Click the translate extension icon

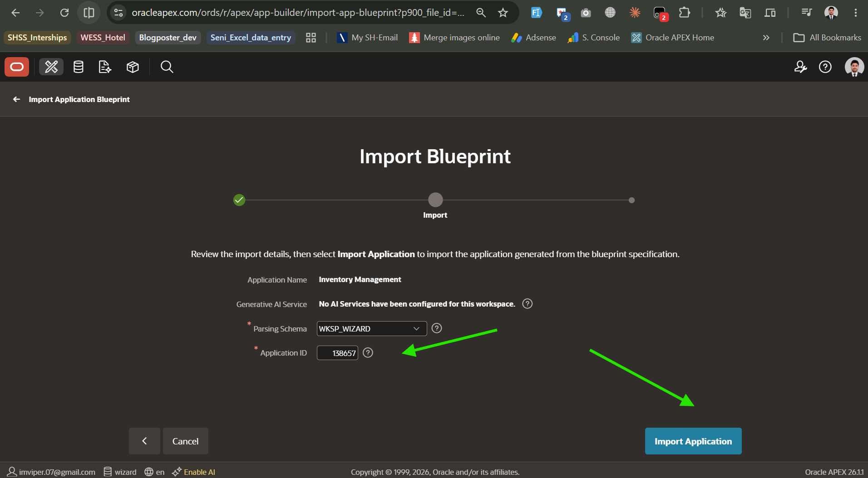pyautogui.click(x=745, y=13)
